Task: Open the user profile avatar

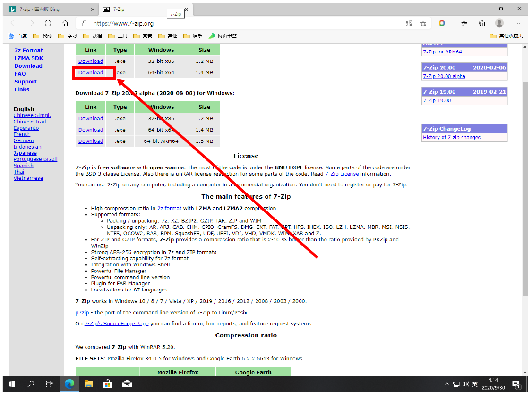Action: (x=499, y=23)
